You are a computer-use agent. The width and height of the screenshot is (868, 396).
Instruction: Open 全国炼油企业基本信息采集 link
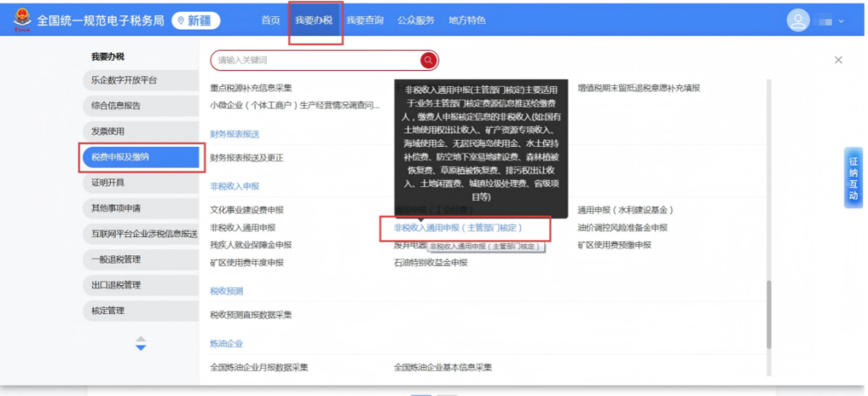tap(443, 367)
